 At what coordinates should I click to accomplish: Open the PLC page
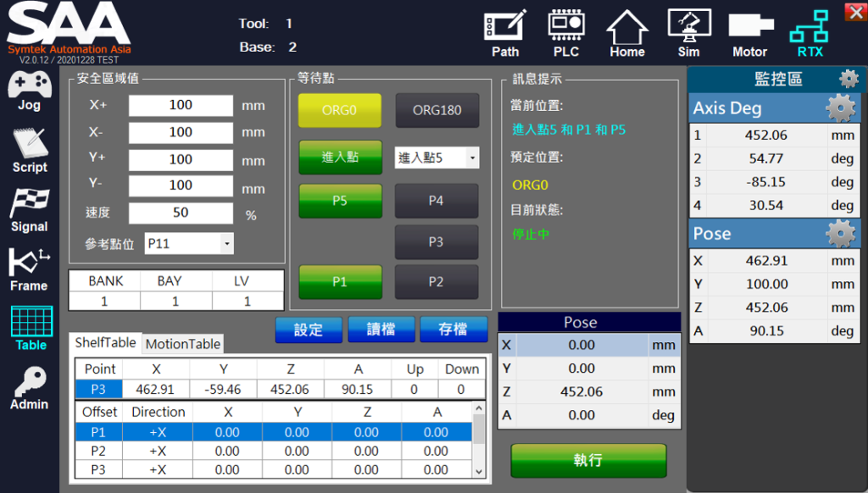click(565, 33)
